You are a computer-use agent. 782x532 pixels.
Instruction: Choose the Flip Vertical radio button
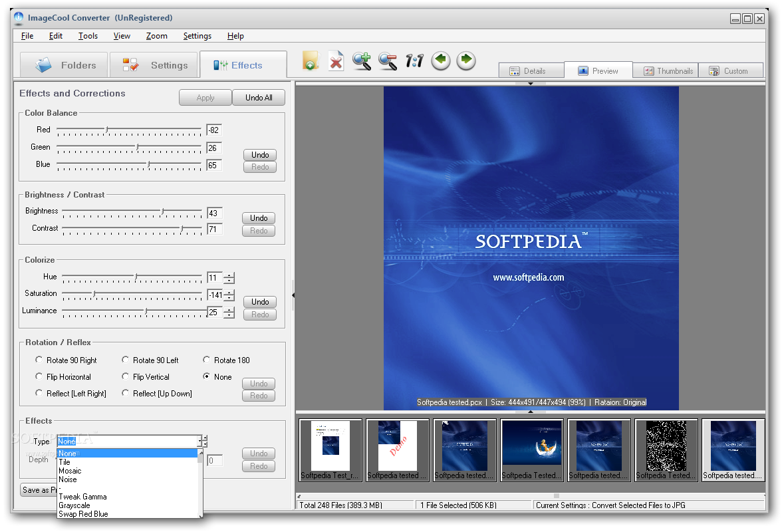pos(146,377)
